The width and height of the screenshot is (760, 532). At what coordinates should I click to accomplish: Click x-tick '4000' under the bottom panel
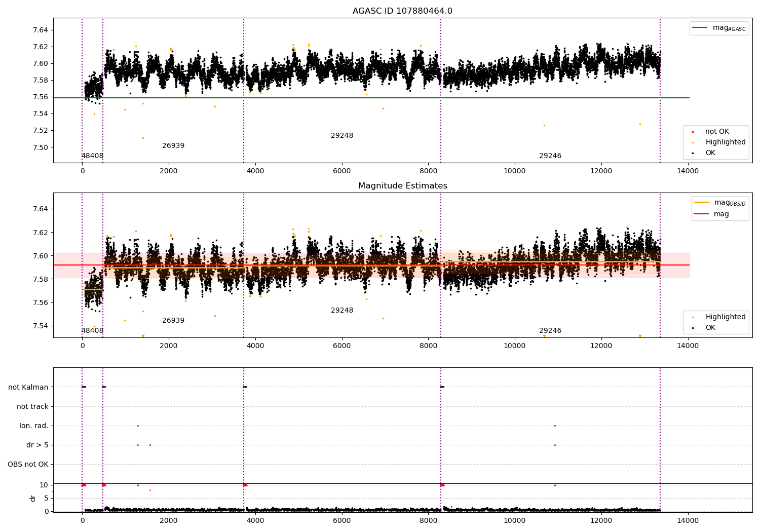[x=255, y=520]
